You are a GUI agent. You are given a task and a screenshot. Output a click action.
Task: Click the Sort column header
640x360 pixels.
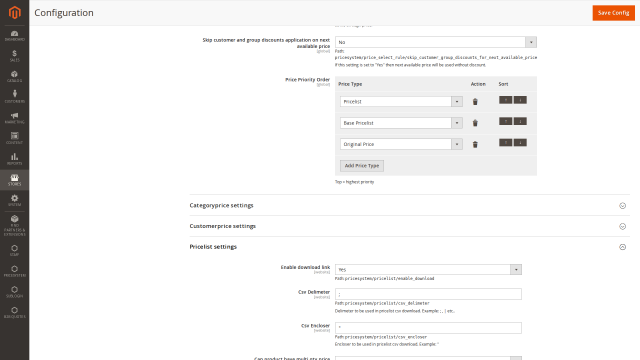[x=503, y=84]
